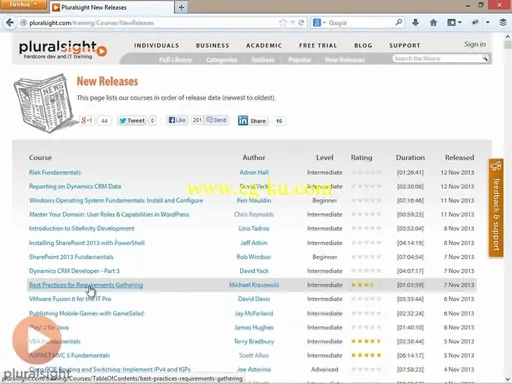Open Windows Operating System Fundamentals course
Viewport: 512px width, 384px height.
116,200
